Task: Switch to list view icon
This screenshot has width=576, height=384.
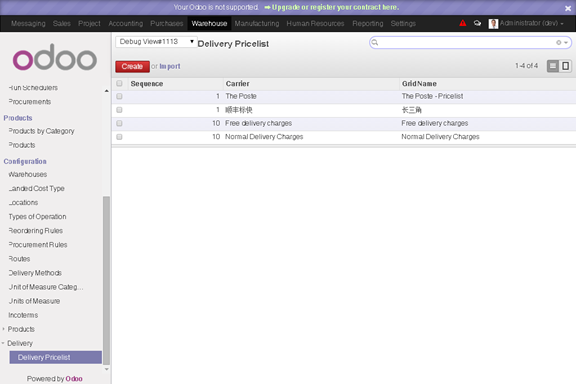Action: pyautogui.click(x=552, y=66)
